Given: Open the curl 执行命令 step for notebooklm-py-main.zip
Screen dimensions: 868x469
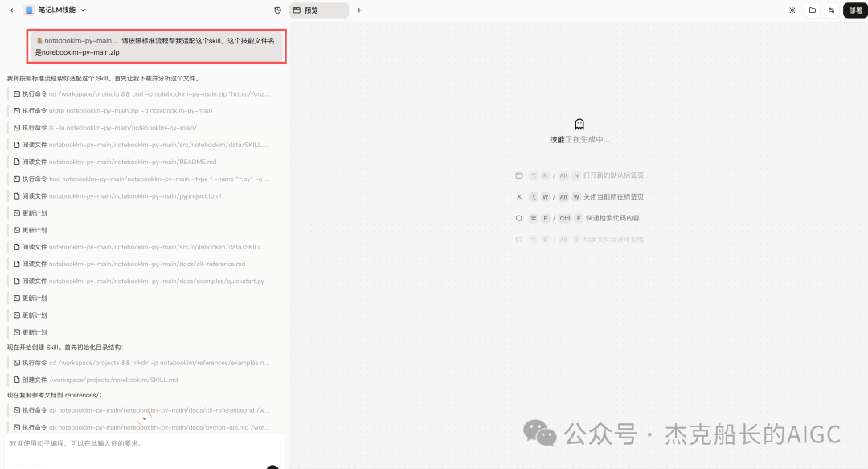Looking at the screenshot, I should click(142, 93).
